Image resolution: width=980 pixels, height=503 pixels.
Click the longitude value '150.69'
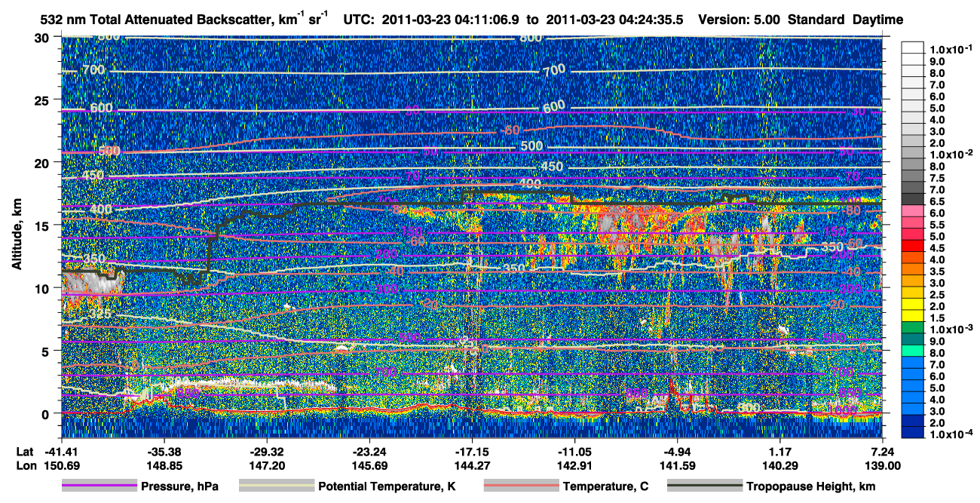coord(61,465)
